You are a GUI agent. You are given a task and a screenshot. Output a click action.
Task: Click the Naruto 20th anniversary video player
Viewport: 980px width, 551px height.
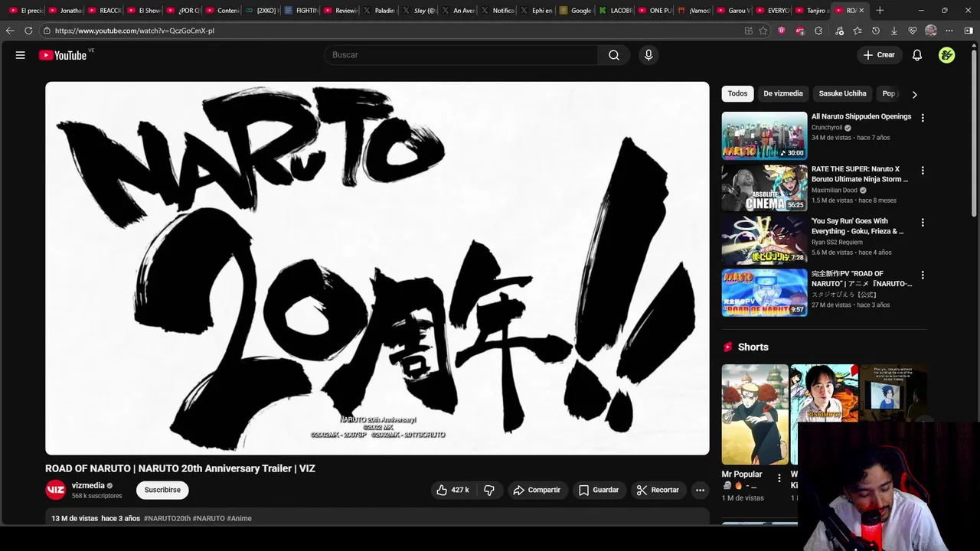377,269
